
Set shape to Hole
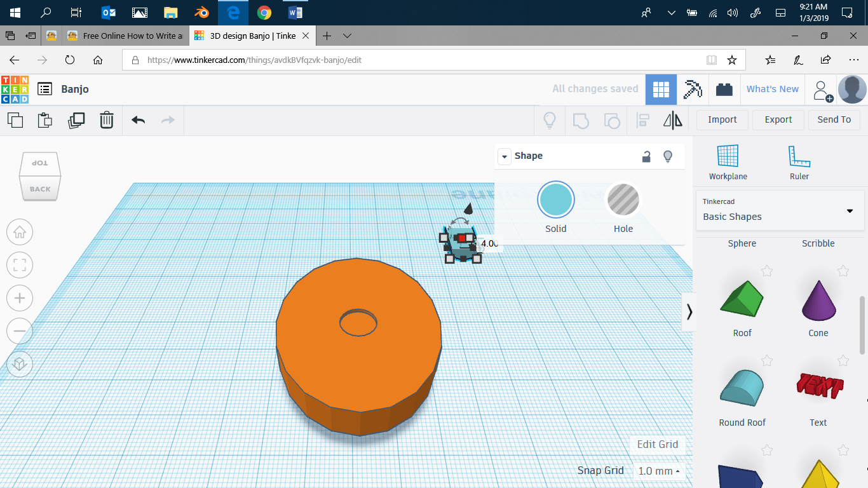(623, 201)
